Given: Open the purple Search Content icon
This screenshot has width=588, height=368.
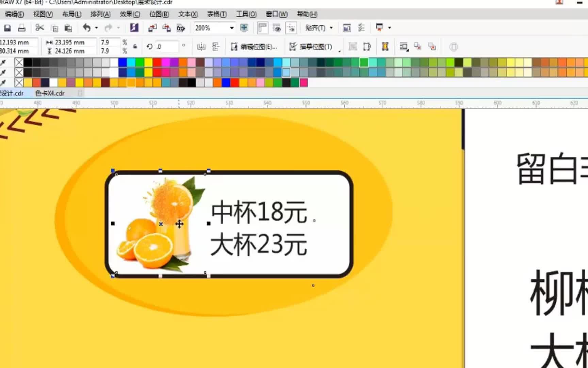Looking at the screenshot, I should click(134, 28).
